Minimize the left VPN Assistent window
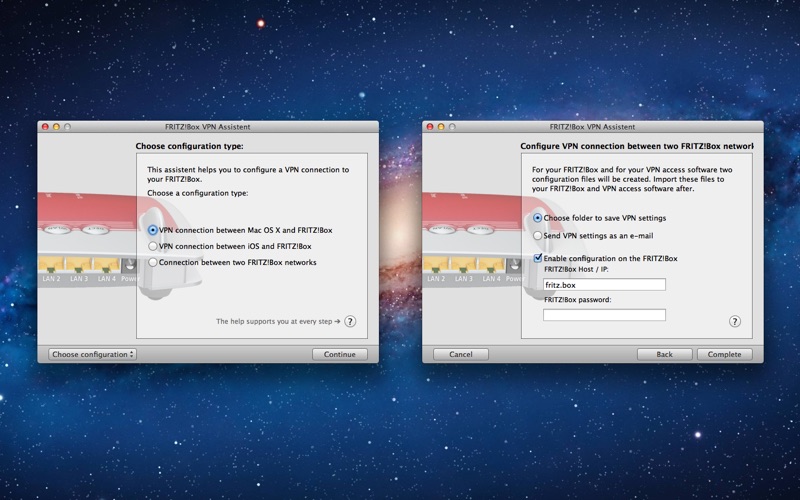 (x=56, y=127)
